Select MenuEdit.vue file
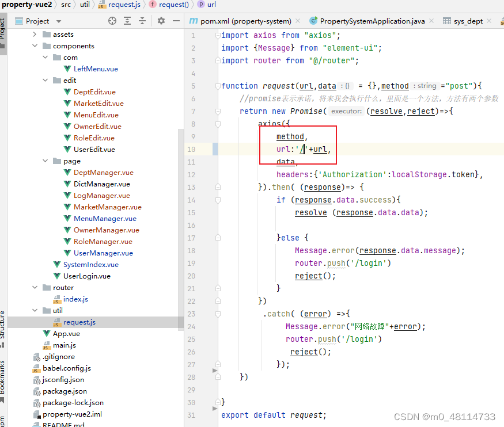 (x=96, y=115)
